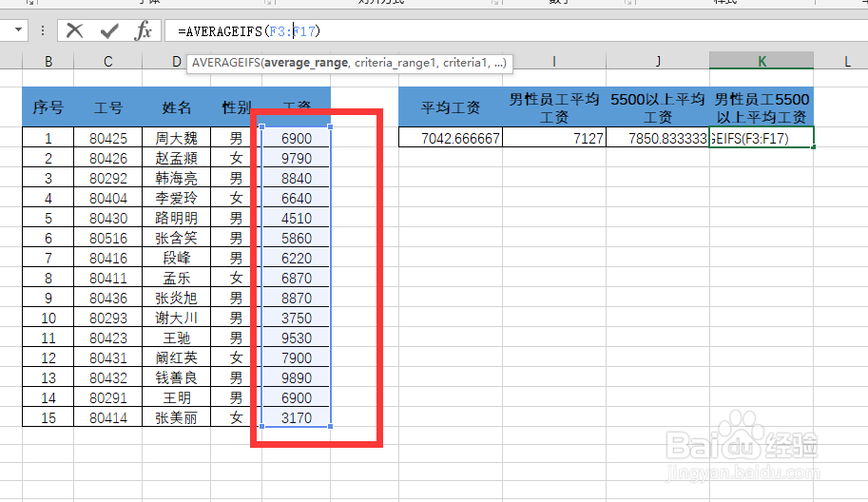Image resolution: width=868 pixels, height=502 pixels.
Task: Click the 性别 header cell
Action: pos(236,107)
